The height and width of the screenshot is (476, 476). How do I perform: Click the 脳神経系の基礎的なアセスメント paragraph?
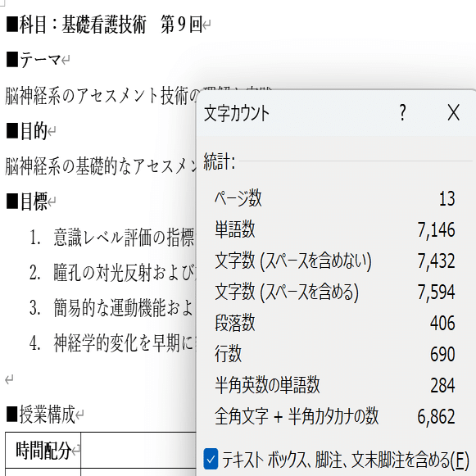(x=101, y=166)
